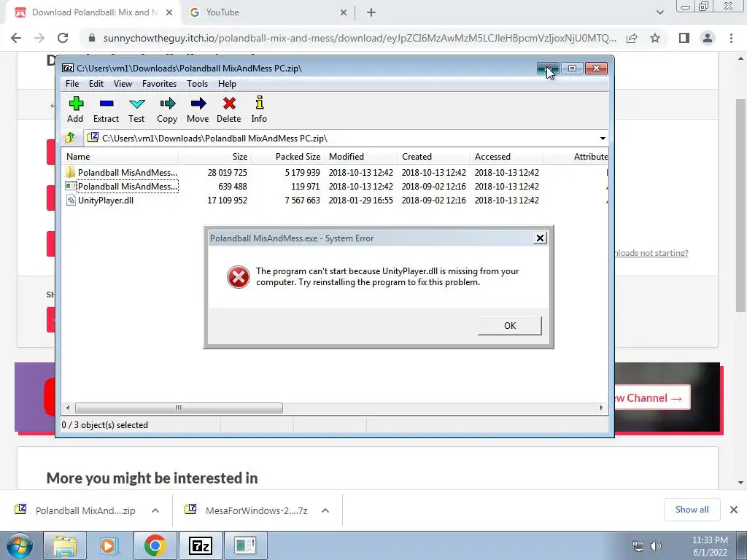Viewport: 747px width, 560px height.
Task: Select the Move toolbar icon
Action: click(x=198, y=109)
